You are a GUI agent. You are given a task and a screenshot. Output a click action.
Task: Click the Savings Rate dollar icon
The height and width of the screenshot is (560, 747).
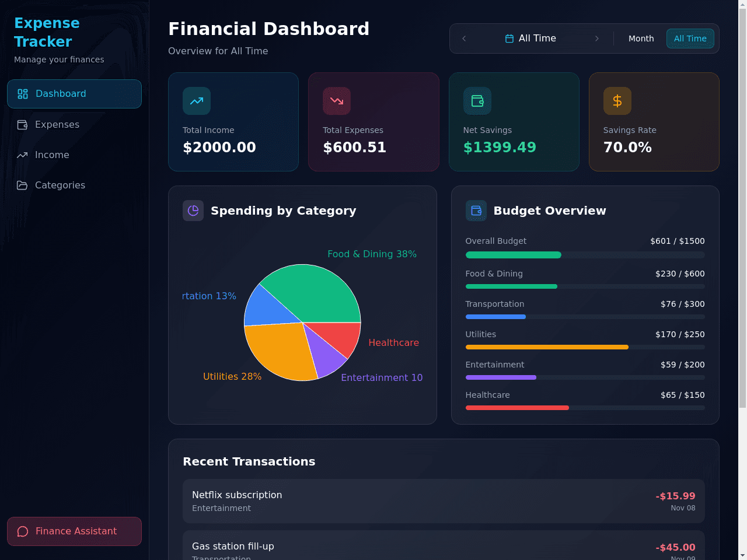(617, 101)
